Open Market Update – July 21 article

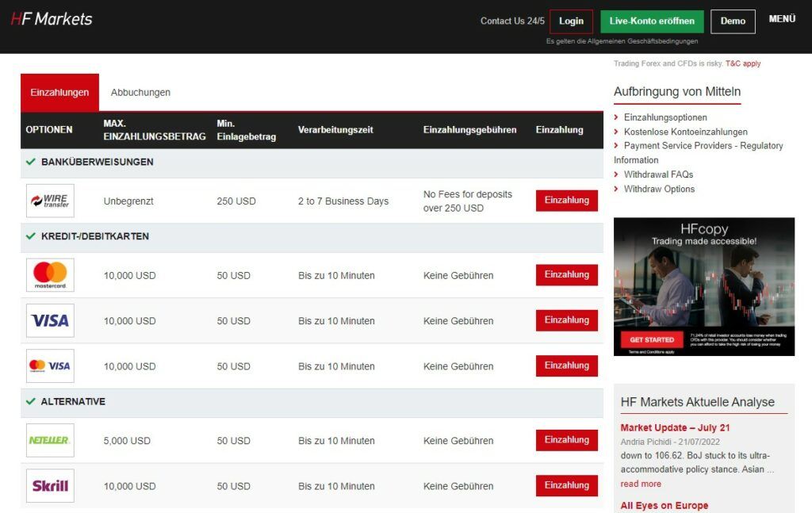pyautogui.click(x=675, y=427)
